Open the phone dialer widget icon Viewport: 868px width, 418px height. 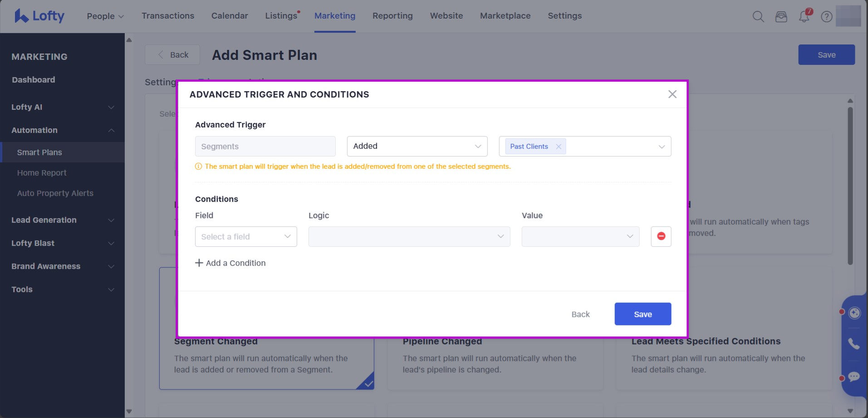click(x=854, y=344)
